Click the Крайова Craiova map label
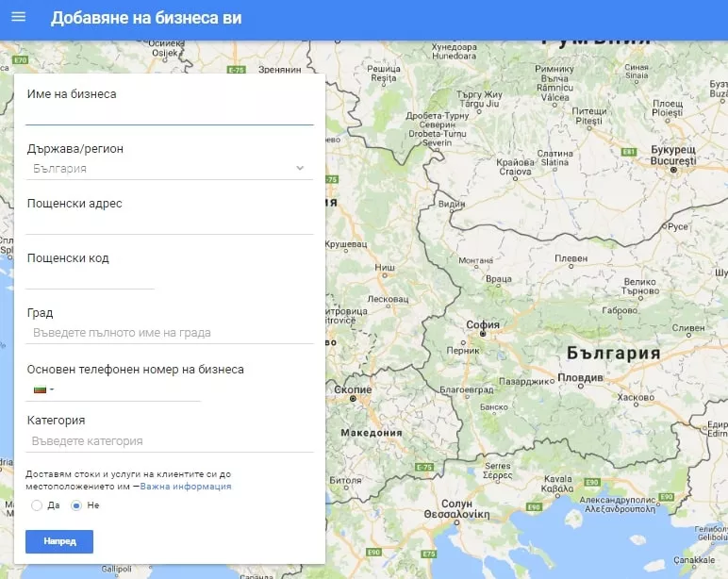The width and height of the screenshot is (728, 579). 515,167
